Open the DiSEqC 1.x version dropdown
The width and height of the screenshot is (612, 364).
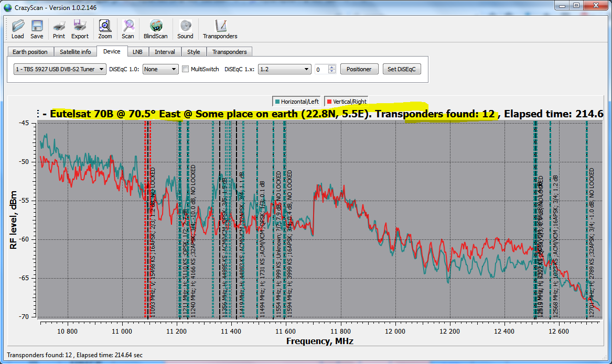[284, 69]
